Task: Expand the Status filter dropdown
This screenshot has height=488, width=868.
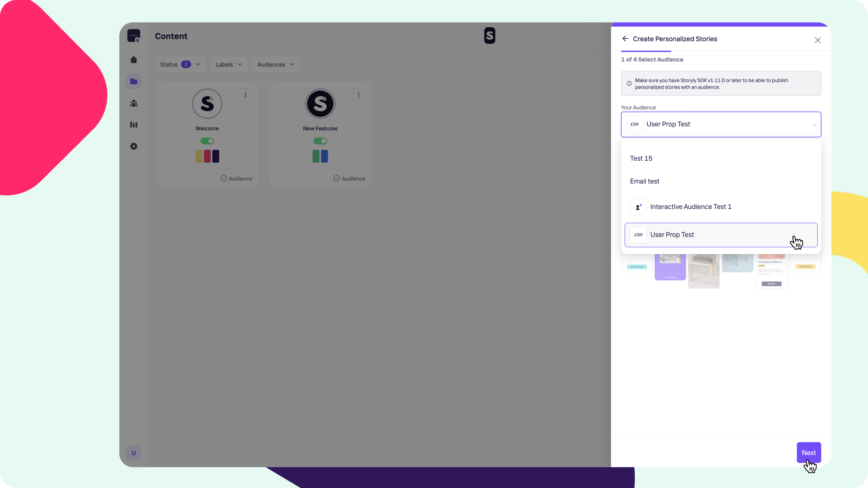Action: click(x=181, y=64)
